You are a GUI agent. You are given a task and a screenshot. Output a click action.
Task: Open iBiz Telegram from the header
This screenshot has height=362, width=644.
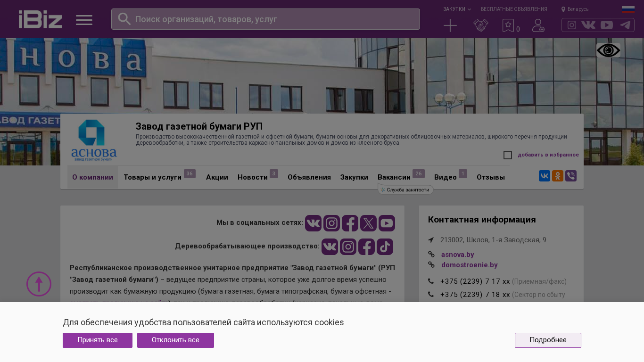click(x=625, y=25)
